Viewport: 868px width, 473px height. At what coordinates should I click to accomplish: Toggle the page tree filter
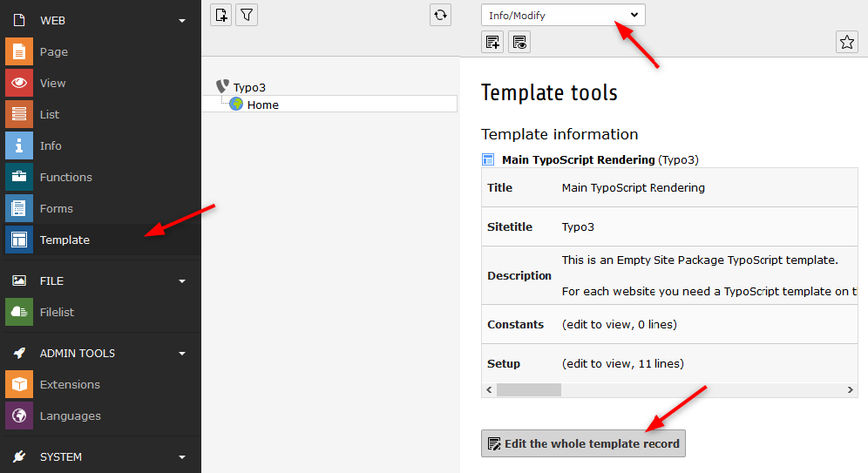pyautogui.click(x=247, y=15)
